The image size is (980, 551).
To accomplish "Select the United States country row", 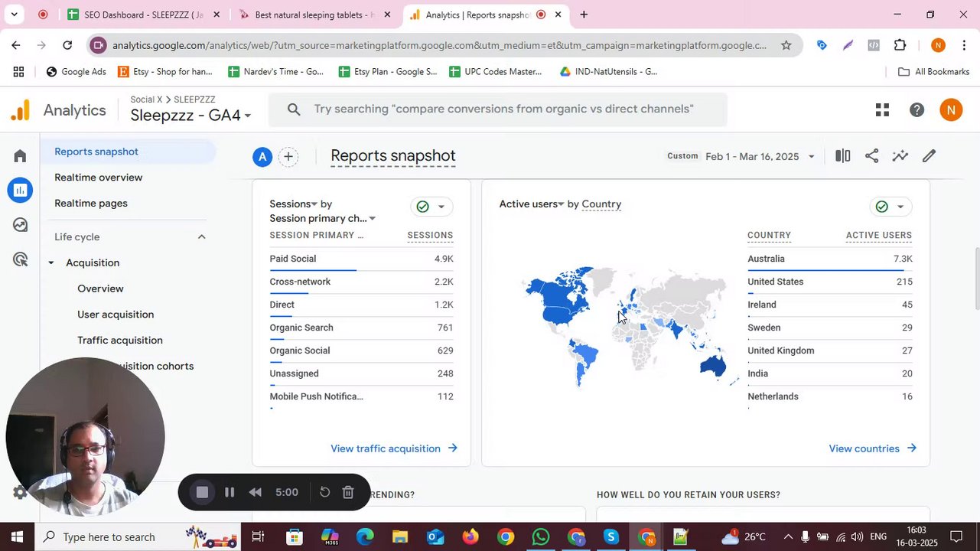I will click(x=829, y=282).
